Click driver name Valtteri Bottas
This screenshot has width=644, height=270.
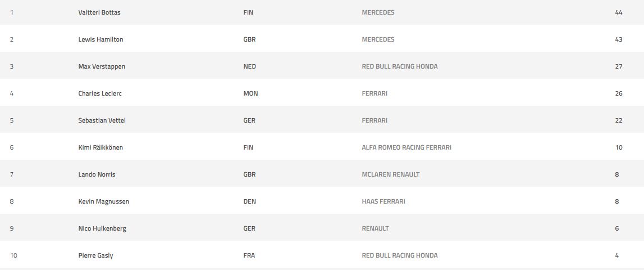coord(99,12)
